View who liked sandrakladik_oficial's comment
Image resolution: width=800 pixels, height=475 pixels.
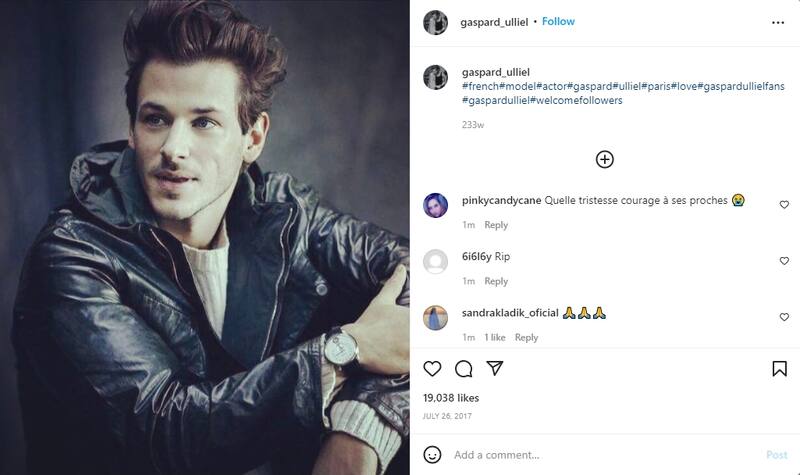pos(495,337)
